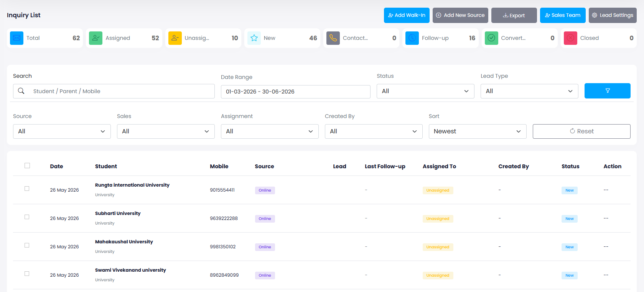Screen dimensions: 644x292
Task: Click the Status column header
Action: [x=570, y=166]
